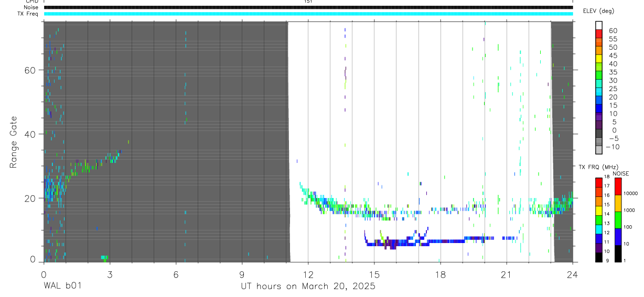Viewport: 644px width, 297px height.
Task: Click the black Noise strip above the plot
Action: pos(308,7)
